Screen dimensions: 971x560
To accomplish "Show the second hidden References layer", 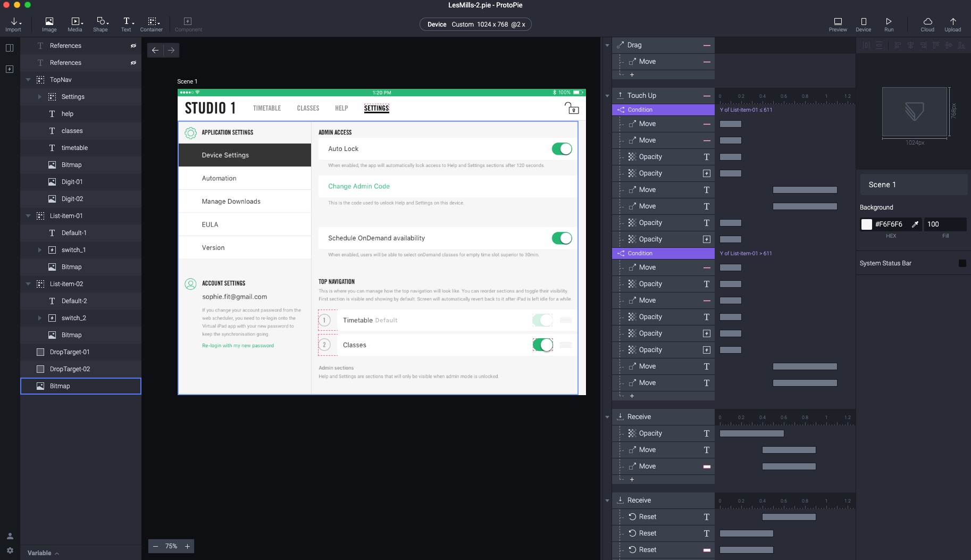I will (x=133, y=63).
